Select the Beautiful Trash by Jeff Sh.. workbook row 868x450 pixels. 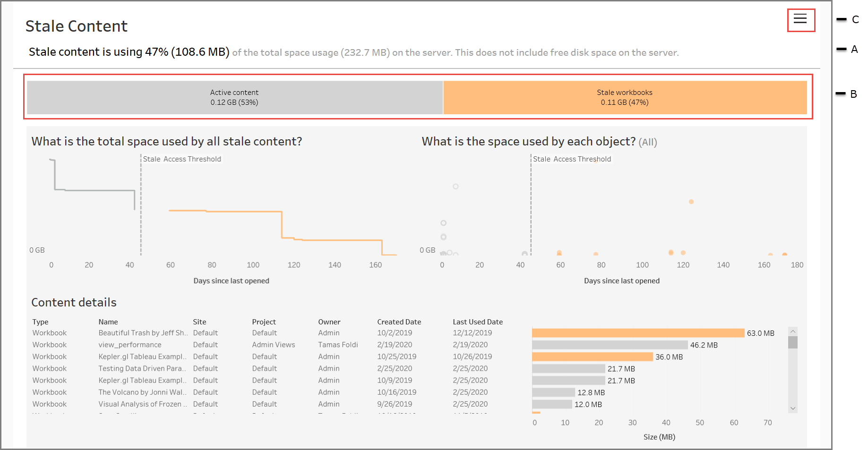point(267,333)
